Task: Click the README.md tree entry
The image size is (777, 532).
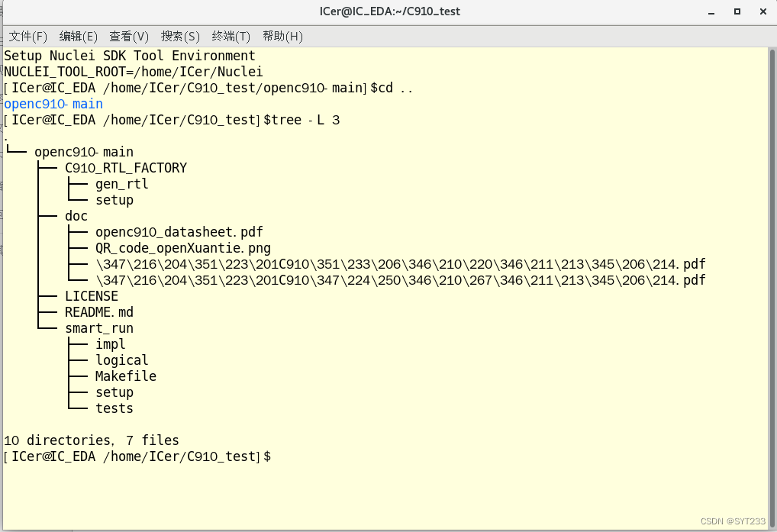Action: pyautogui.click(x=99, y=312)
